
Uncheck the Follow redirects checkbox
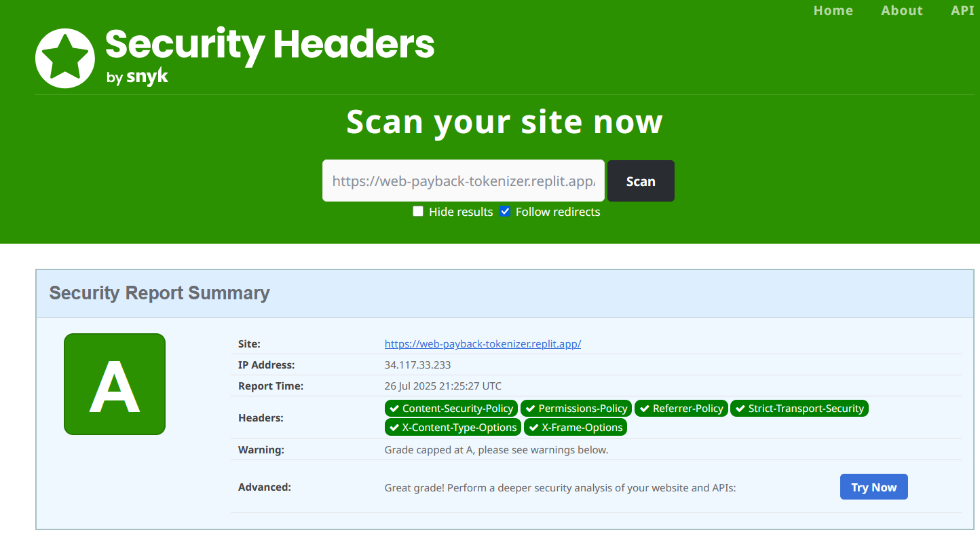505,211
